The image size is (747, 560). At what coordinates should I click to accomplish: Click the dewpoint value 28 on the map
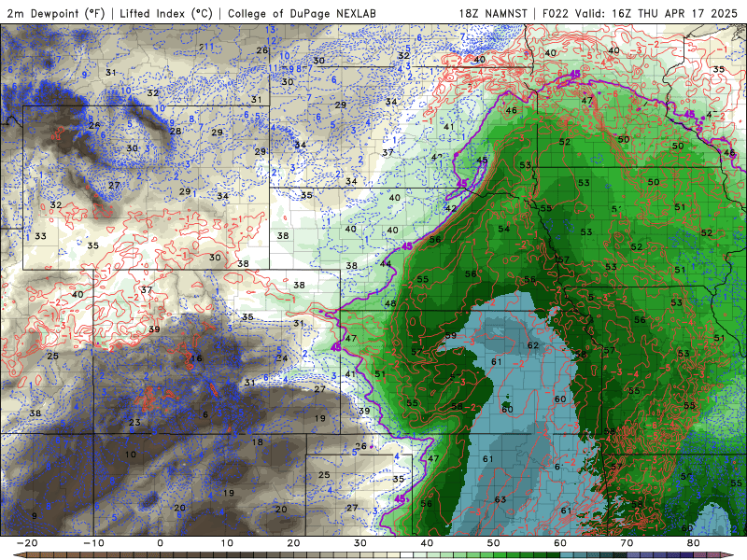coord(176,131)
